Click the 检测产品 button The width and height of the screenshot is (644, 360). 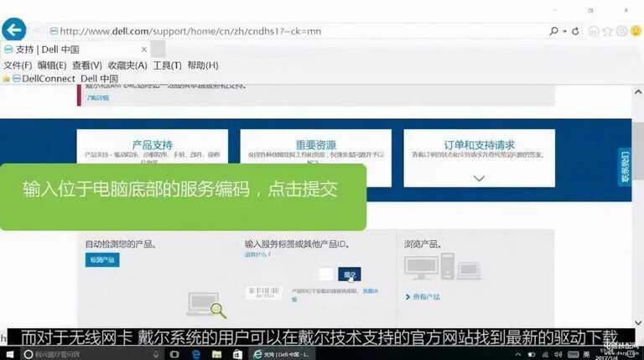point(102,260)
